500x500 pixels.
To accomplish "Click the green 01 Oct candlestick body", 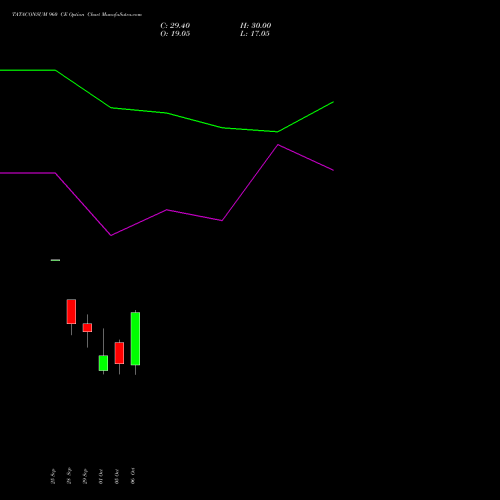I will point(103,363).
